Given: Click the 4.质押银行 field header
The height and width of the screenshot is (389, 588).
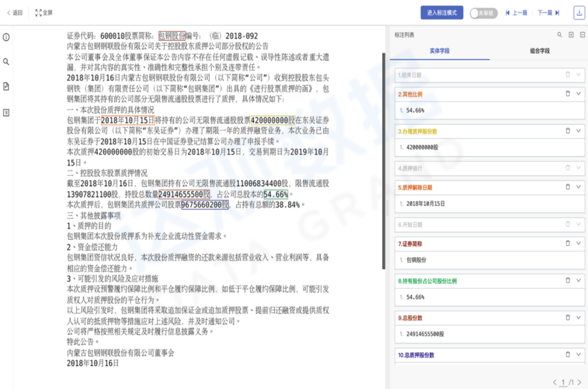Looking at the screenshot, I should pos(489,168).
